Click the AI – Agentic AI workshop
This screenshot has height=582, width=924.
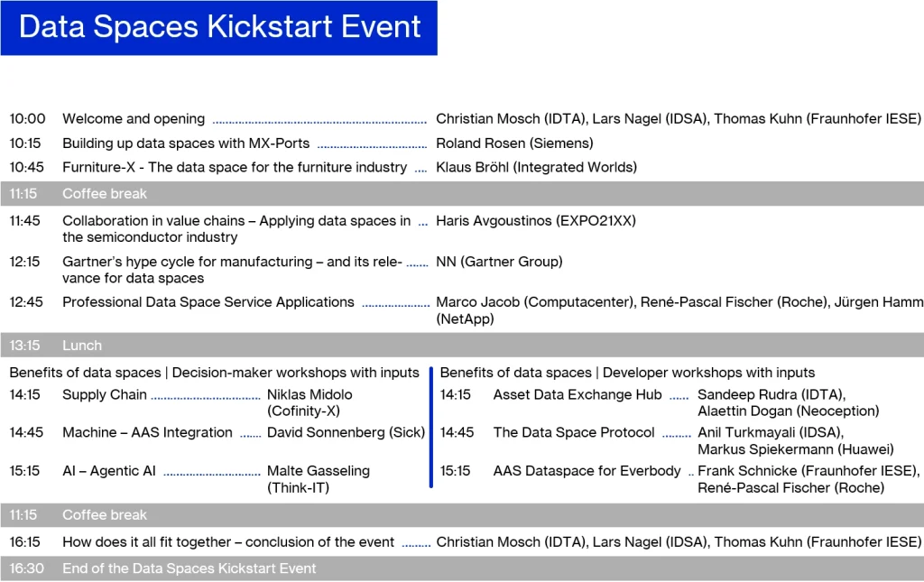(x=108, y=471)
